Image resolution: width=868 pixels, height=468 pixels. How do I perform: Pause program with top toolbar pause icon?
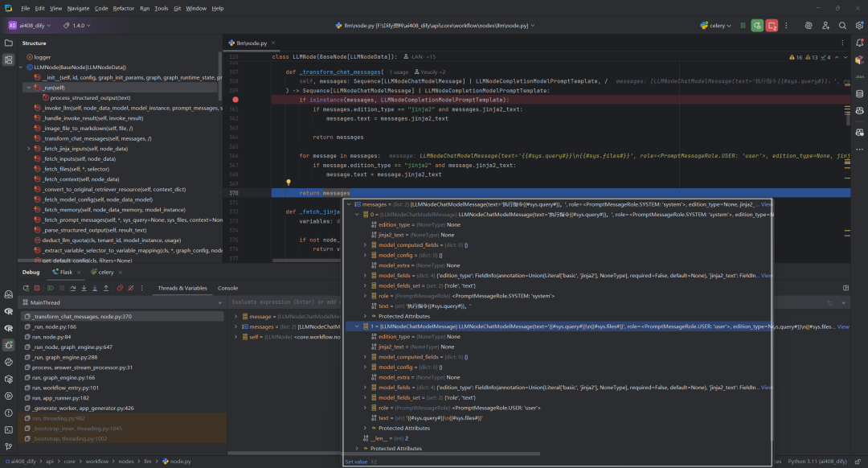point(743,26)
